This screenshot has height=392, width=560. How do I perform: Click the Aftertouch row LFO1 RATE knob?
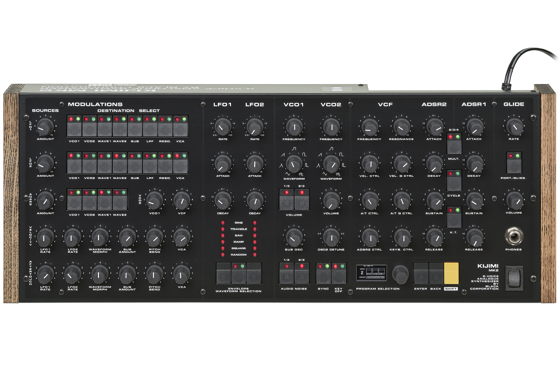click(x=45, y=275)
